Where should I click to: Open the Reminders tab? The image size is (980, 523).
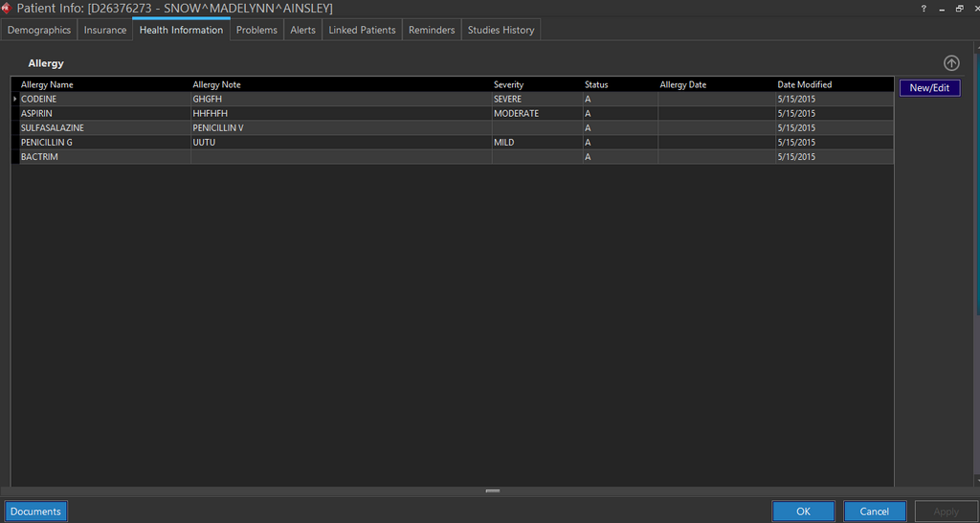[432, 30]
